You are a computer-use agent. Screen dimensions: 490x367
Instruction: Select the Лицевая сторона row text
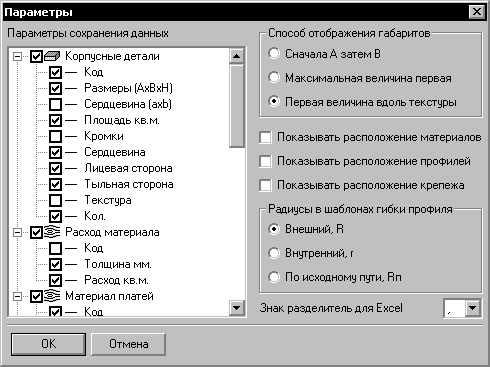(x=128, y=168)
